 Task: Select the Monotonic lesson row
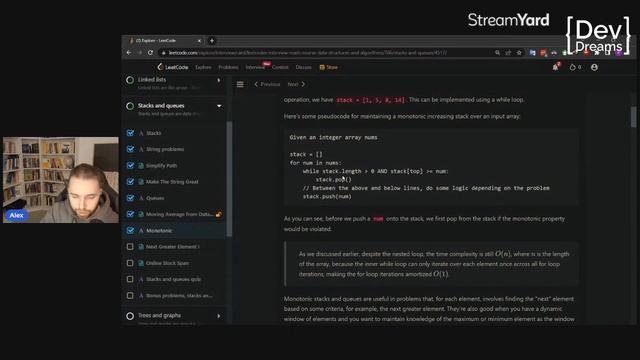pos(174,231)
